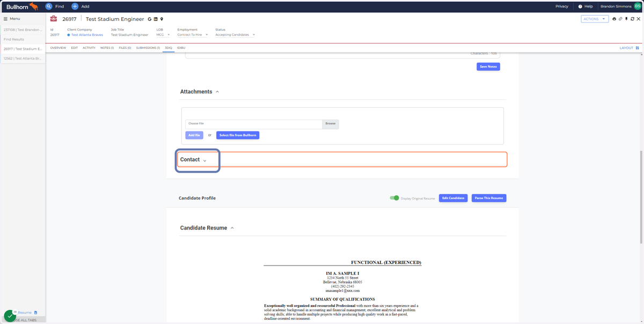Switch to the EDIT tab
The width and height of the screenshot is (644, 324).
click(75, 48)
